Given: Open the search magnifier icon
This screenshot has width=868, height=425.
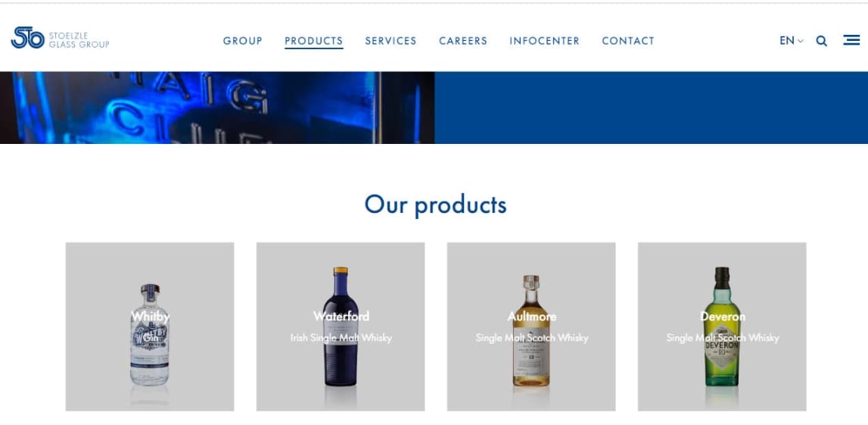Looking at the screenshot, I should [x=822, y=40].
